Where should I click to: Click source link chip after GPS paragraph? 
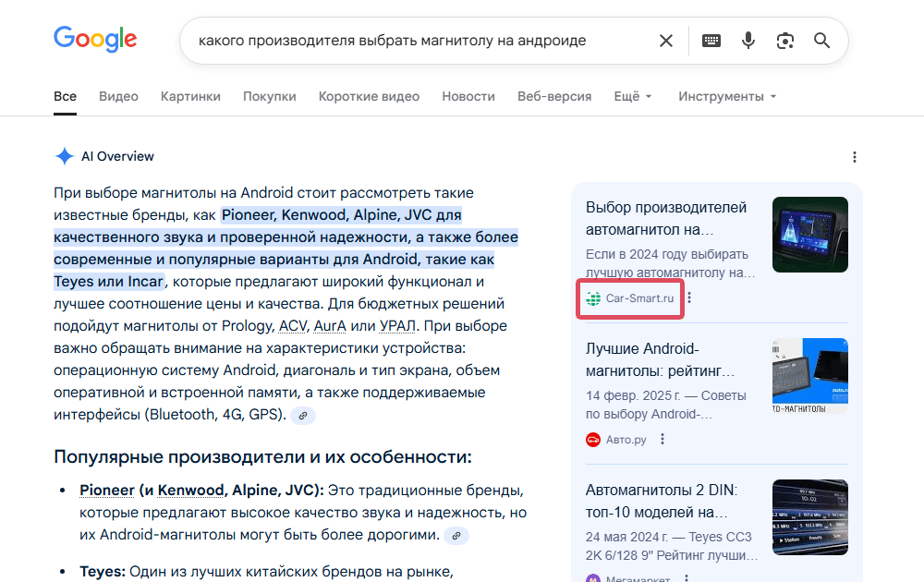303,416
